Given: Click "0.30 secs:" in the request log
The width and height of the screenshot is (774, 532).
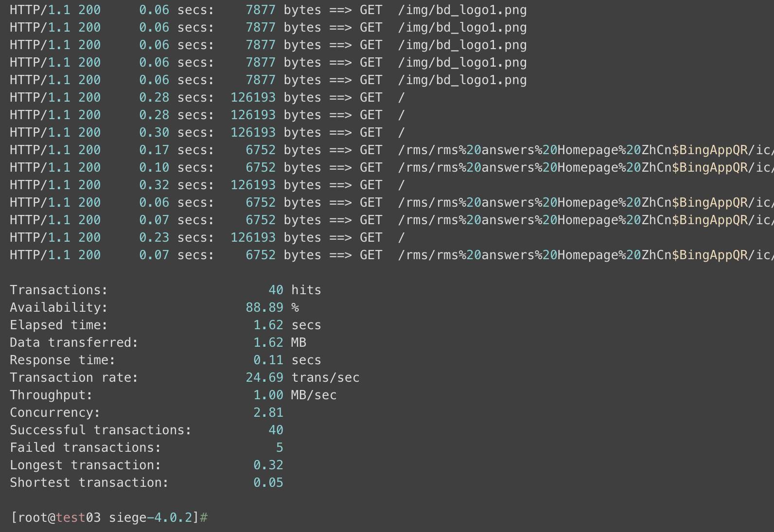Looking at the screenshot, I should click(x=176, y=132).
